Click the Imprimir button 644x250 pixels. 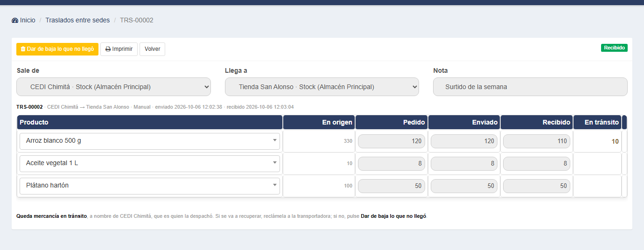click(x=119, y=49)
